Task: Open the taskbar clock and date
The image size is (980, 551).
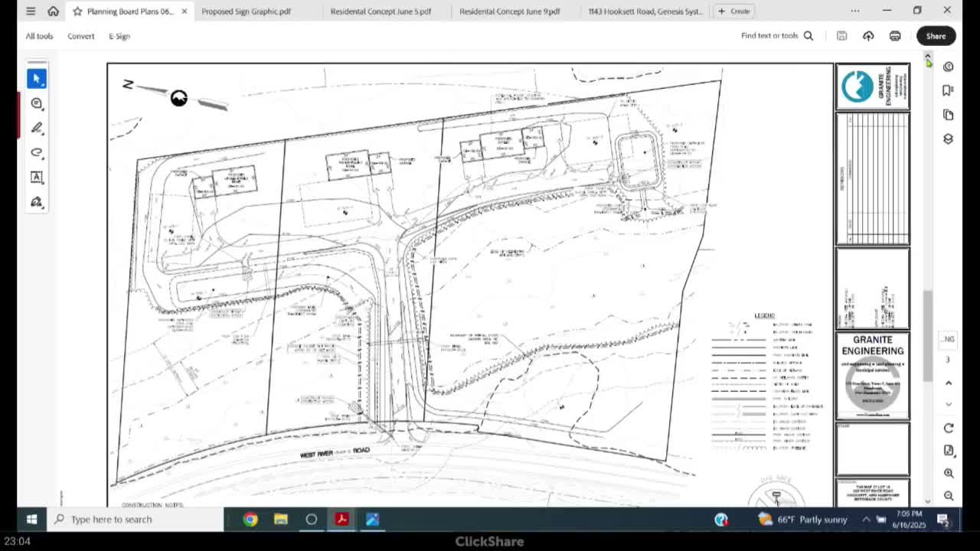Action: point(909,520)
